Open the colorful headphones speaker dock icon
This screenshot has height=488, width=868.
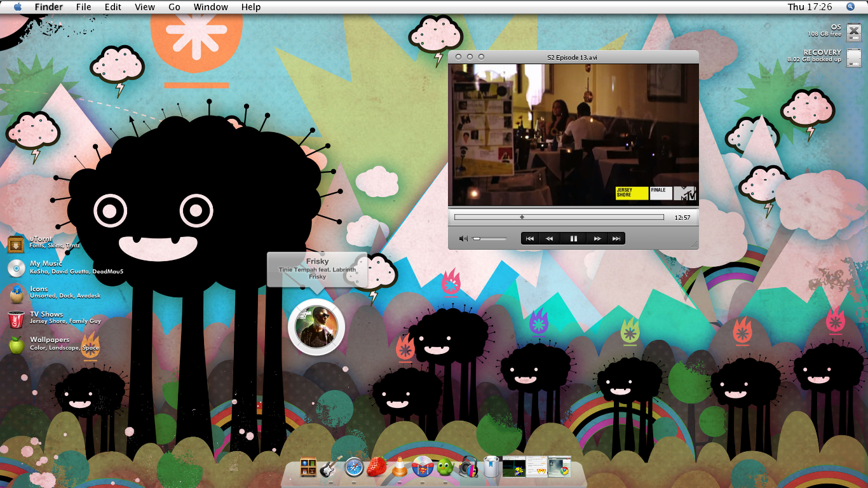(468, 468)
